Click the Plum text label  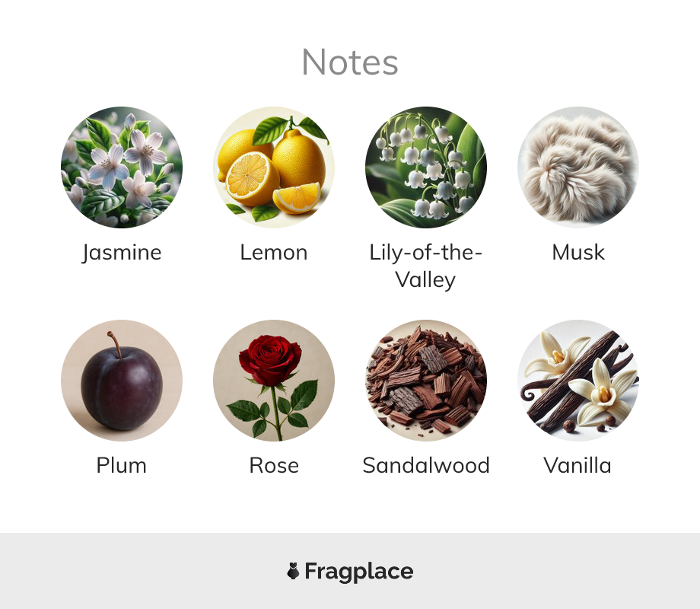pos(122,466)
